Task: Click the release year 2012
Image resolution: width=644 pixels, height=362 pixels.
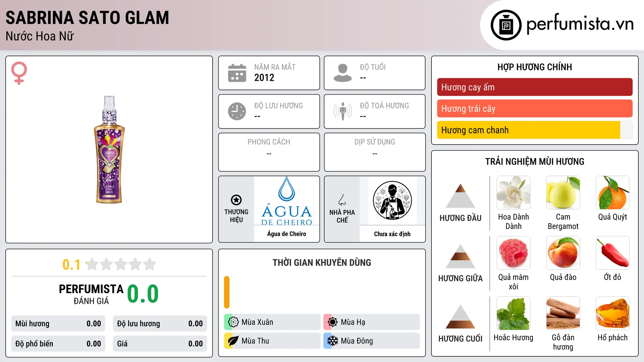Action: click(264, 78)
